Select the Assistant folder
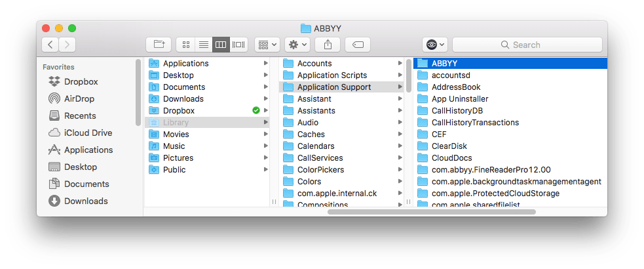The width and height of the screenshot is (644, 269). point(342,98)
